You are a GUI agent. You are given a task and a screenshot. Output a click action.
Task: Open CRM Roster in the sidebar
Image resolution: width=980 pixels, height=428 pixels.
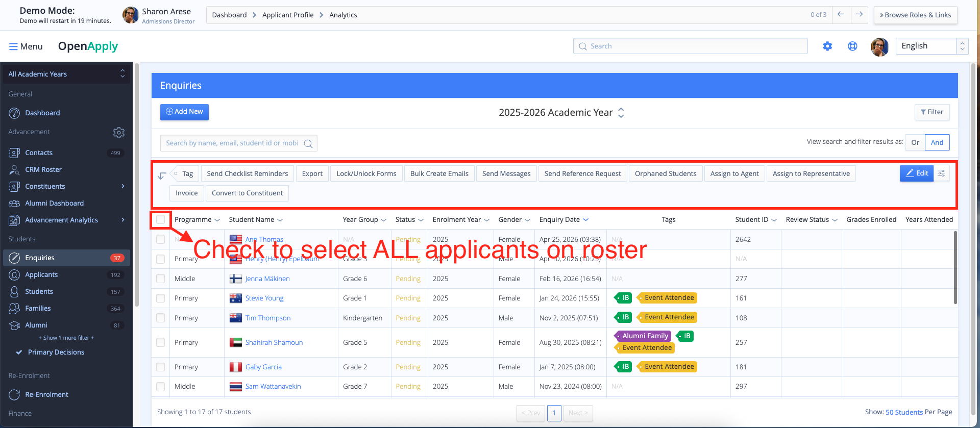tap(43, 170)
